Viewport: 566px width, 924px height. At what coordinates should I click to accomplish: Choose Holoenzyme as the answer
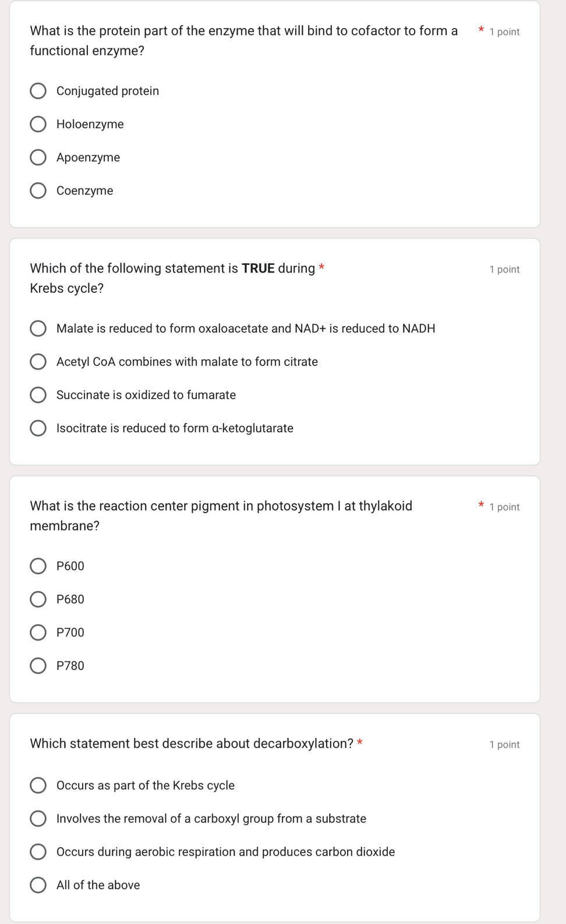(x=38, y=124)
